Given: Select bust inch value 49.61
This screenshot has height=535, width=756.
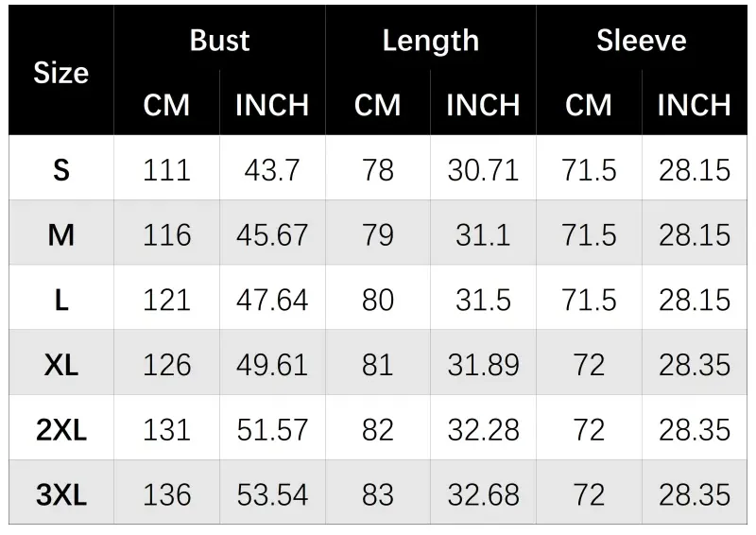Looking at the screenshot, I should pyautogui.click(x=272, y=365).
